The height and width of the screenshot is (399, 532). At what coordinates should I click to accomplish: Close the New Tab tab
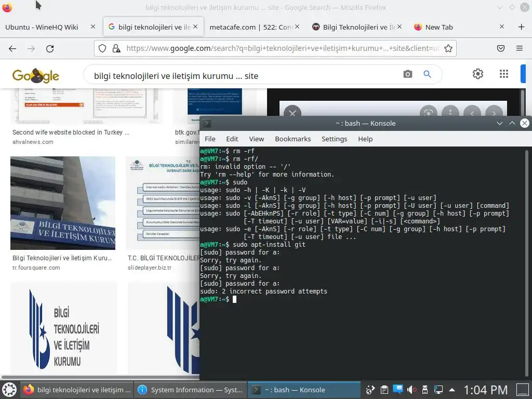(x=502, y=26)
